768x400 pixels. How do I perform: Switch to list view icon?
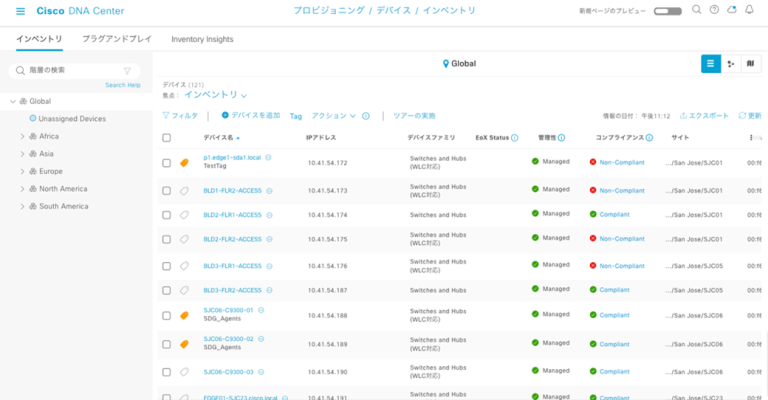click(711, 64)
